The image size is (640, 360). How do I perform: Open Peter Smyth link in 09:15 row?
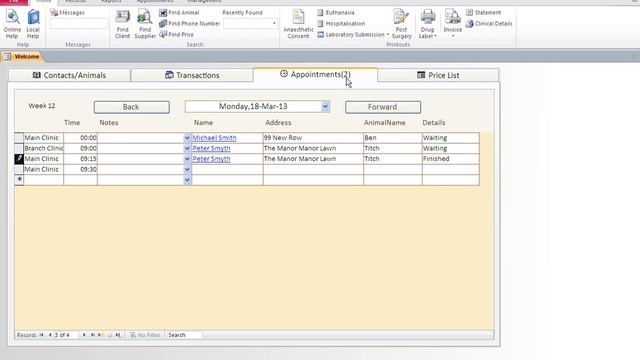(x=211, y=159)
